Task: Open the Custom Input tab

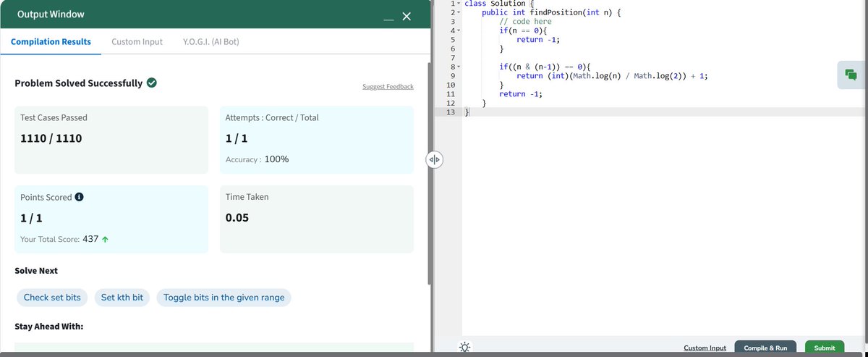Action: (137, 41)
